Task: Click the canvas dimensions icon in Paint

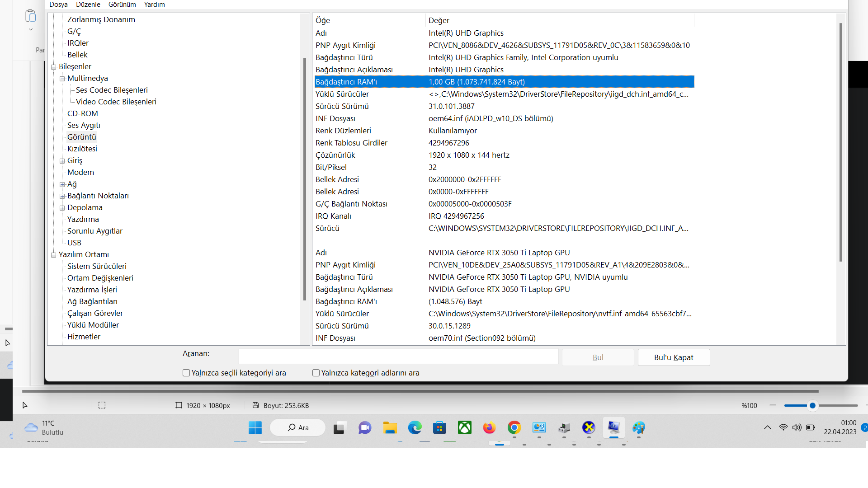Action: (179, 405)
